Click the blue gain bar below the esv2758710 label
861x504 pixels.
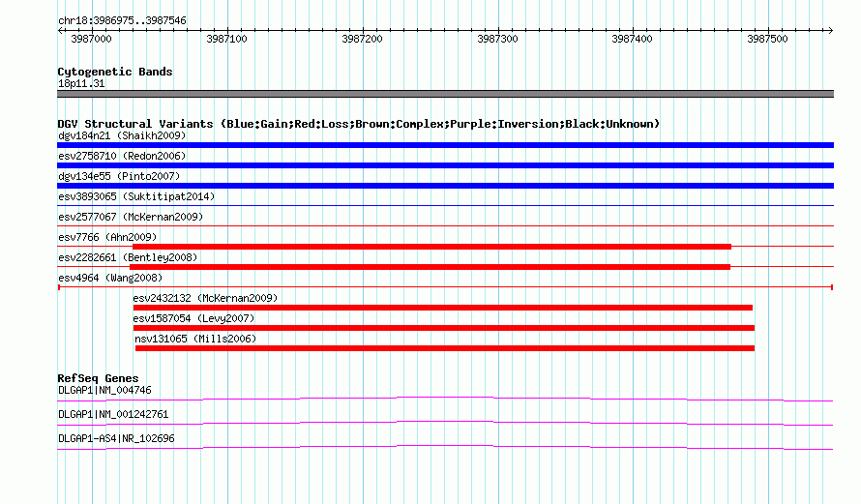click(x=445, y=165)
